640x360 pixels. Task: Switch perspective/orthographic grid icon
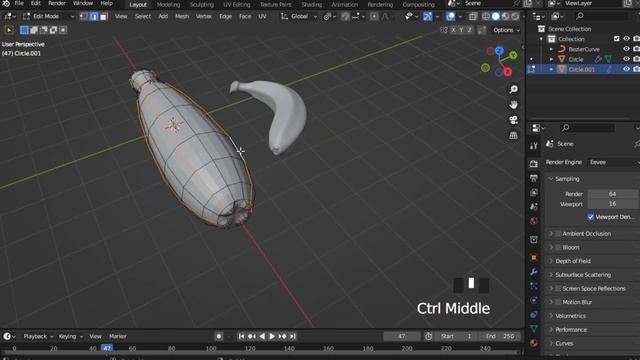pyautogui.click(x=513, y=135)
